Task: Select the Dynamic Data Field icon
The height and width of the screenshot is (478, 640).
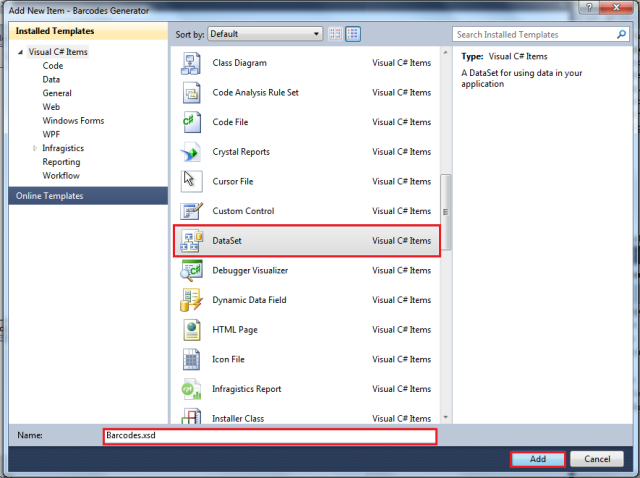Action: [191, 300]
